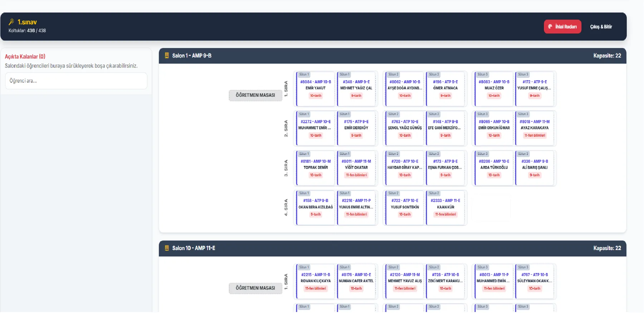This screenshot has height=313, width=644.
Task: Select the #2120 MEHMET YAVUZ ALIŞ card
Action: click(x=405, y=282)
